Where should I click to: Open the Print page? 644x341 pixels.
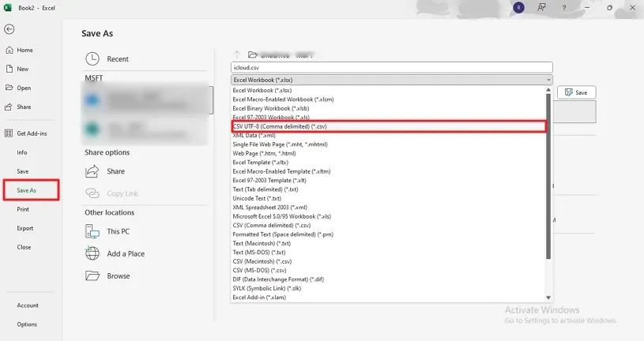[x=23, y=209]
